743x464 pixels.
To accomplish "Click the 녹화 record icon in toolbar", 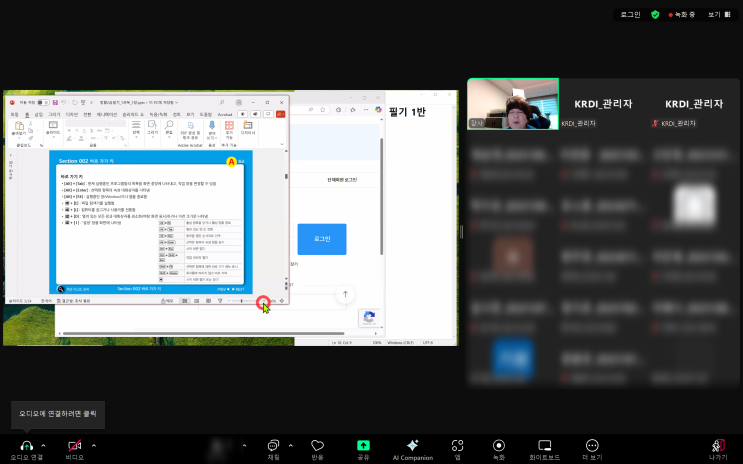I will point(498,446).
